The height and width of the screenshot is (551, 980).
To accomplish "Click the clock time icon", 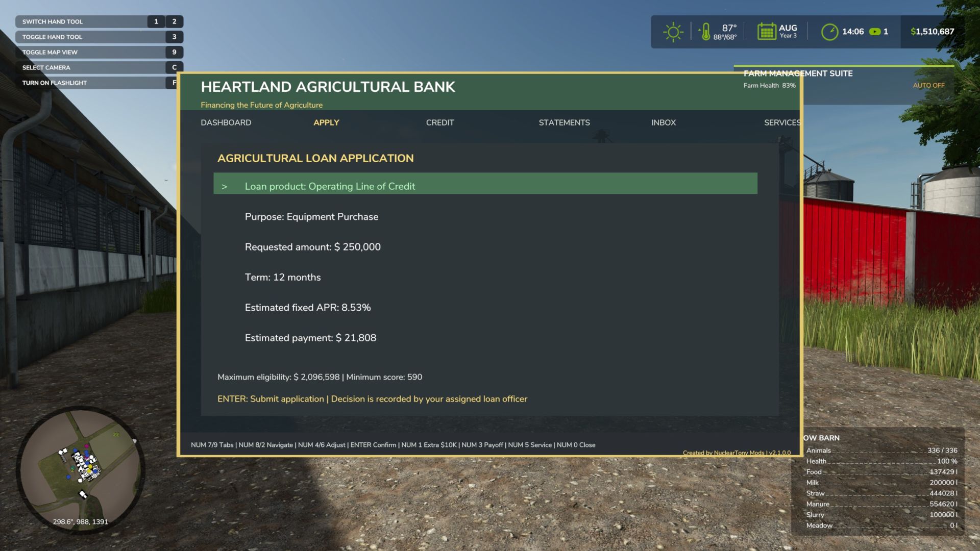I will (x=829, y=32).
